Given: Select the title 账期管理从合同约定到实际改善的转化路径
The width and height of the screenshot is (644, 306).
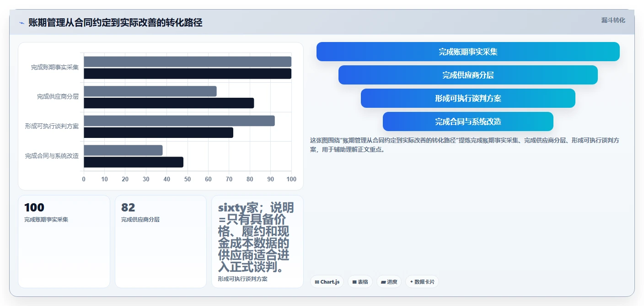Looking at the screenshot, I should [x=115, y=23].
